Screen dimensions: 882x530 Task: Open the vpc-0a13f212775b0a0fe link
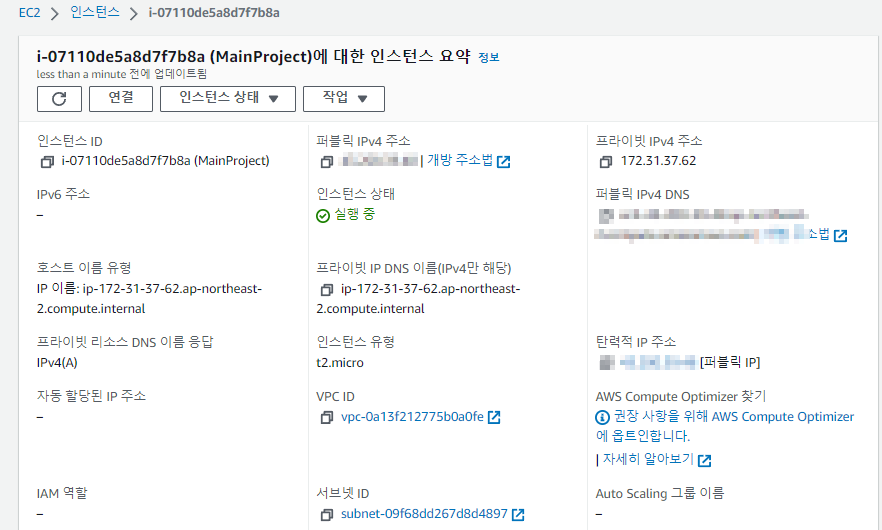point(412,417)
